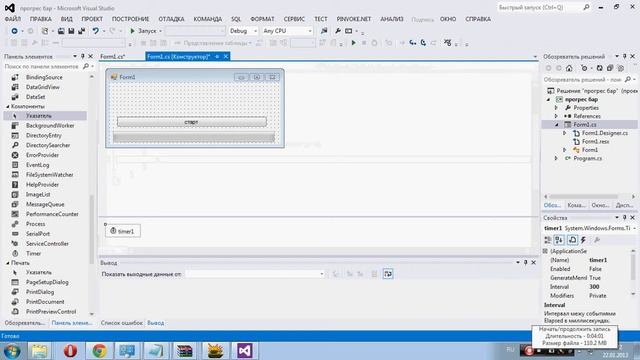This screenshot has height=360, width=640.
Task: Expand the Properties node in Solution Explorer
Action: pyautogui.click(x=556, y=108)
